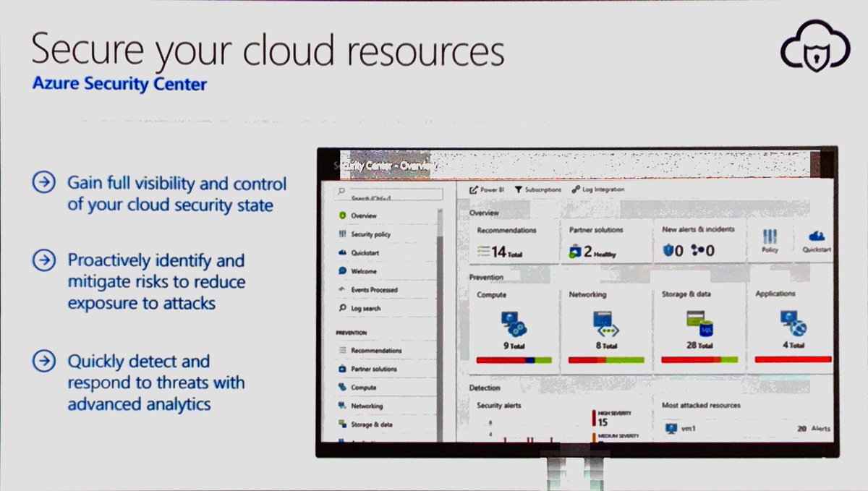Click the Policy tile icon
The height and width of the screenshot is (491, 868).
[768, 238]
